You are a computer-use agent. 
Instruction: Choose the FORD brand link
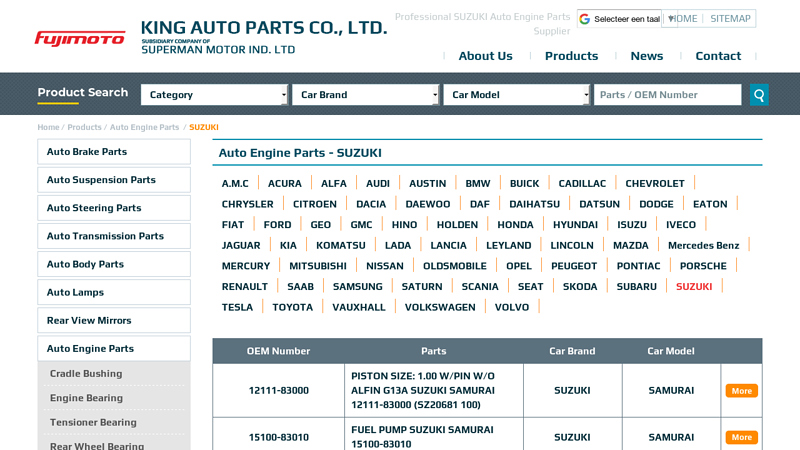[278, 224]
